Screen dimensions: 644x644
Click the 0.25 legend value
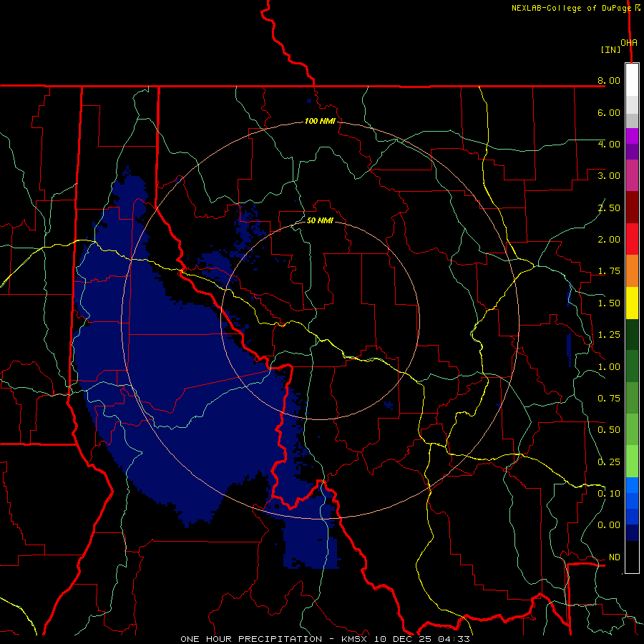click(x=609, y=462)
